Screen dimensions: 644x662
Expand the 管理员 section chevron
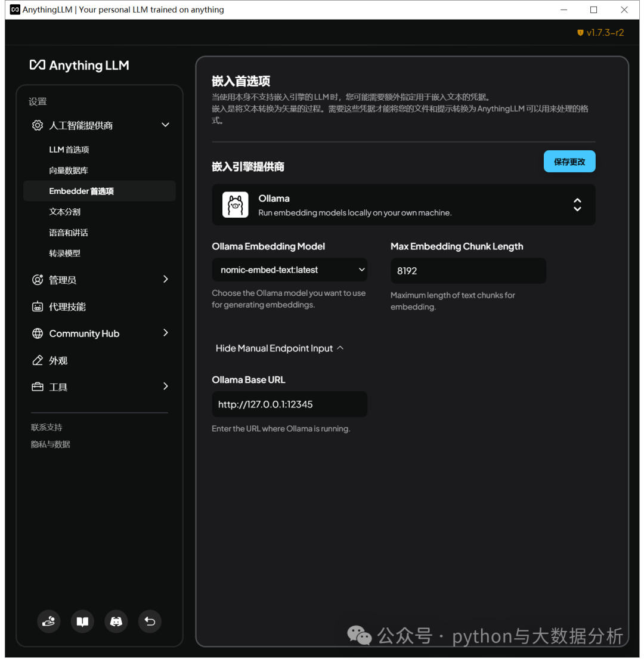[x=165, y=279]
